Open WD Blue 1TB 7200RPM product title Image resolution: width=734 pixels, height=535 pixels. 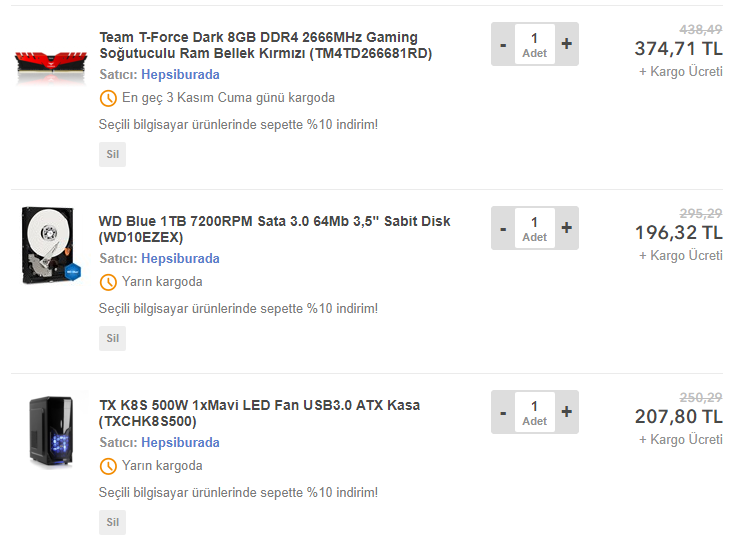tap(274, 229)
